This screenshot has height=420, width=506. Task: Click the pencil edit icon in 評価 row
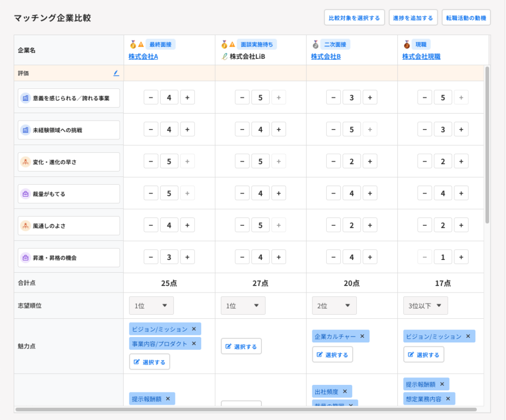pos(116,73)
